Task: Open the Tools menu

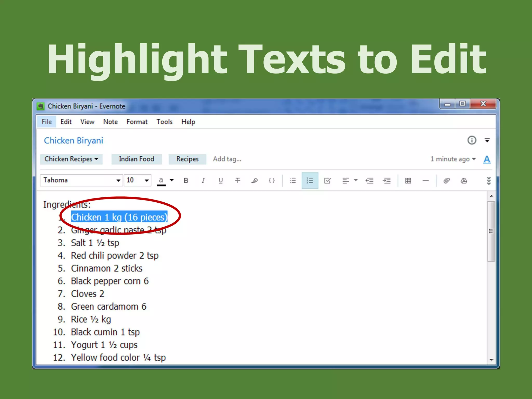Action: coord(164,122)
